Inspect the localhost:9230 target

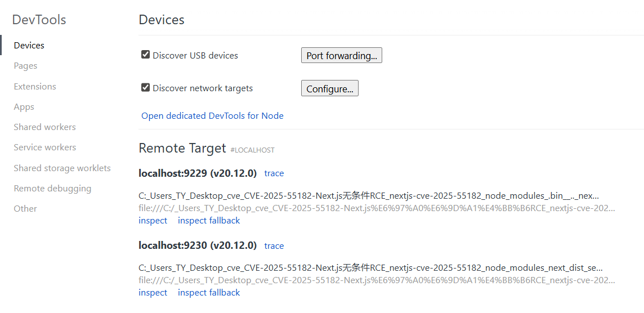(x=153, y=293)
